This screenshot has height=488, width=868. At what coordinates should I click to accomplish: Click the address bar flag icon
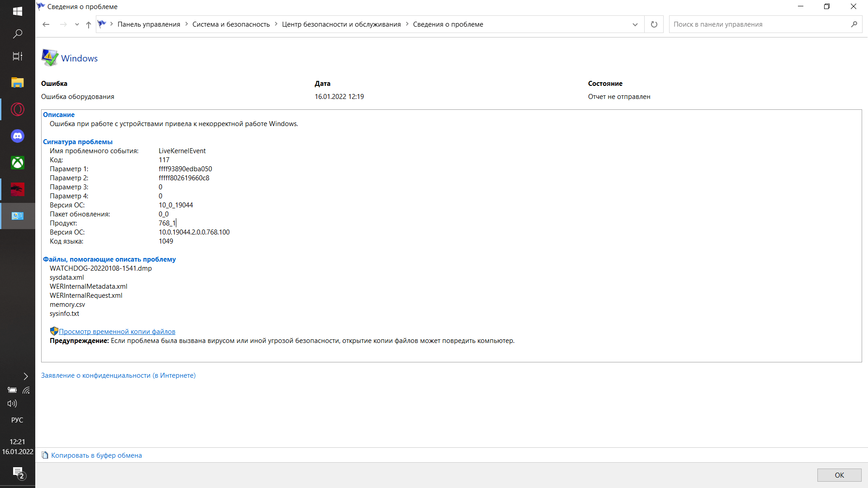102,24
